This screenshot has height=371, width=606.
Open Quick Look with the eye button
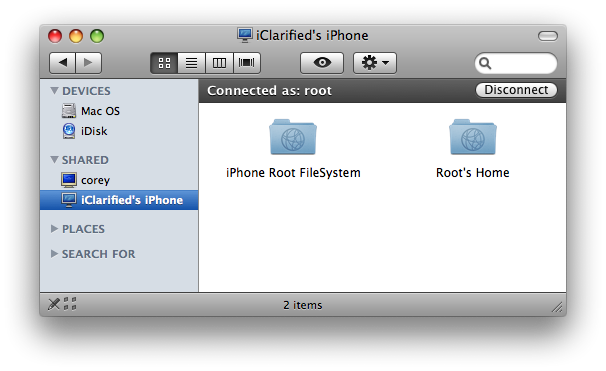point(322,63)
